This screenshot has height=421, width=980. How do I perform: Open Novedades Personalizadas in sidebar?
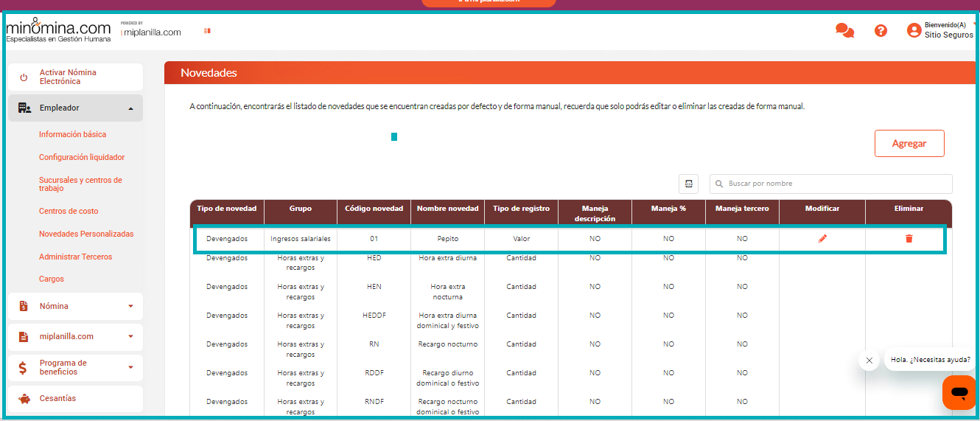[x=86, y=234]
